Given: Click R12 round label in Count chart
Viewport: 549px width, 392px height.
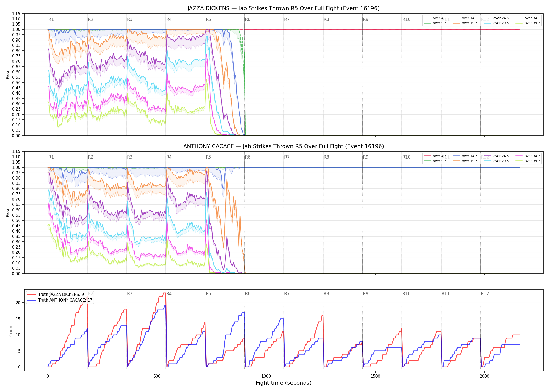Looking at the screenshot, I should (x=485, y=294).
